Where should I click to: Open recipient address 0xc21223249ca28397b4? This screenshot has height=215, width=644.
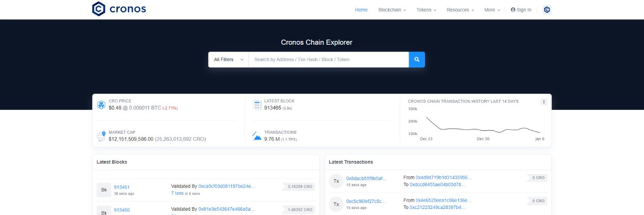tap(437, 207)
